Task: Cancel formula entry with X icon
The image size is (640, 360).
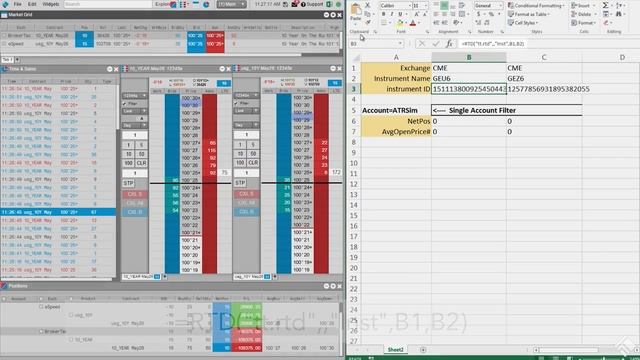Action: (x=422, y=43)
